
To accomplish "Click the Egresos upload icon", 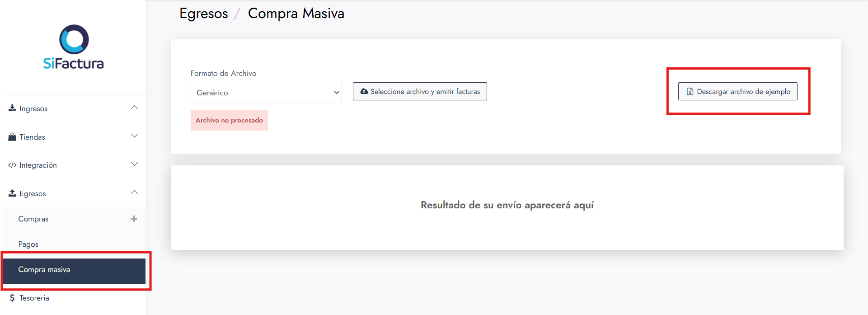I will pyautogui.click(x=12, y=193).
